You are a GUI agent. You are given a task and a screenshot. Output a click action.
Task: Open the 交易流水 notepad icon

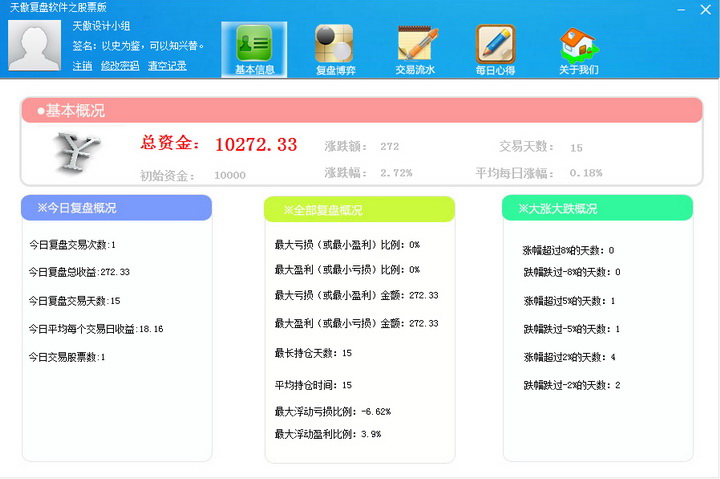pyautogui.click(x=417, y=44)
